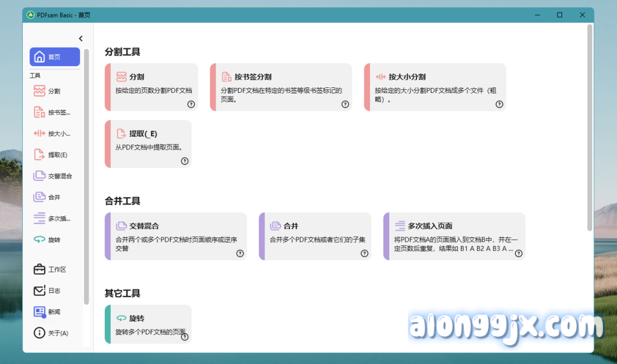Click help icon on the 合并 card
Viewport: 617px width, 364px height.
point(365,254)
